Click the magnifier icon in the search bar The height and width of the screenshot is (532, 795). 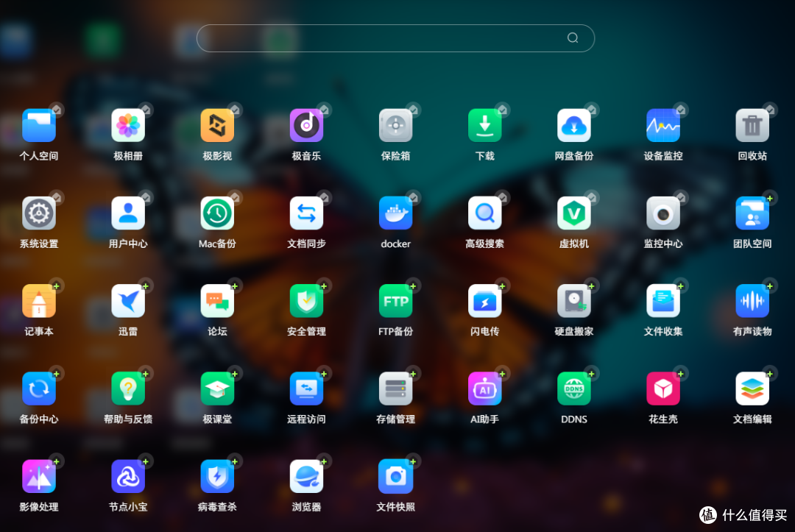(572, 38)
